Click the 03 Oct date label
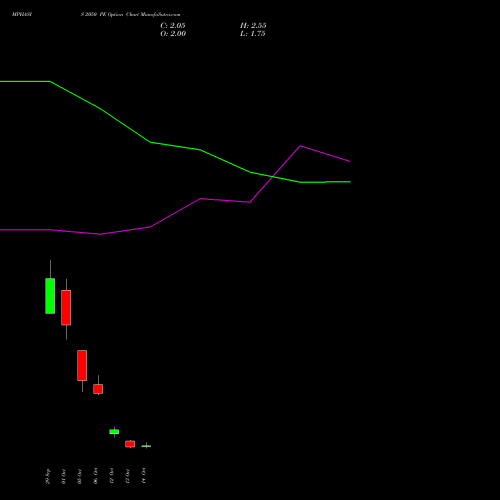The image size is (500, 500). (80, 477)
